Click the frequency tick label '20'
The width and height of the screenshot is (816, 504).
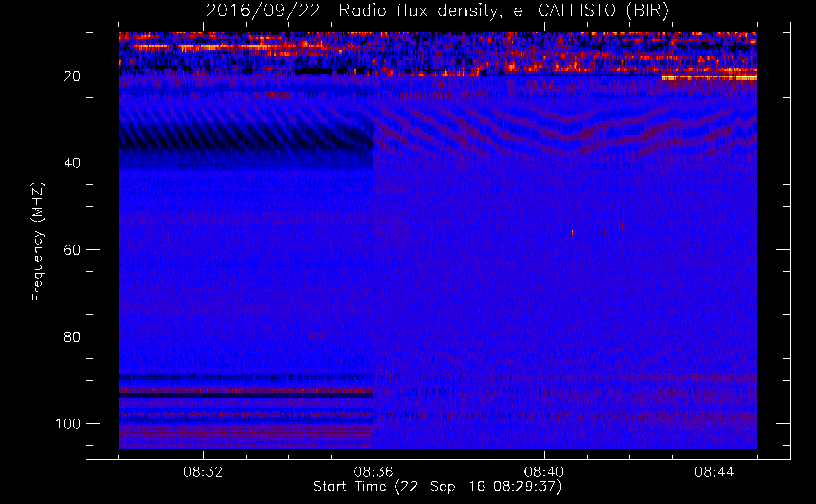72,76
